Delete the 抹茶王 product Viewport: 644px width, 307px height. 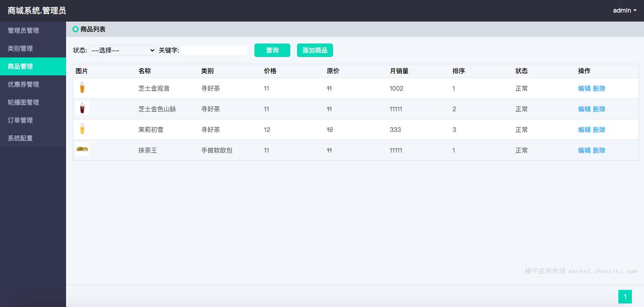click(x=599, y=150)
